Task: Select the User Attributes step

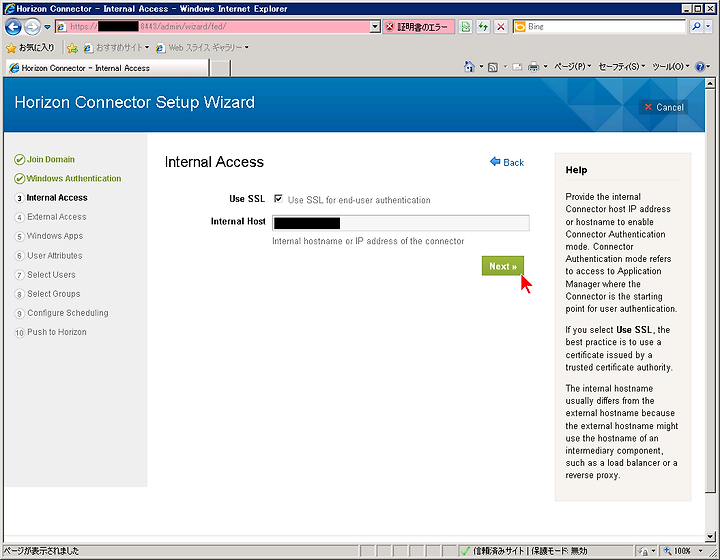Action: (x=55, y=255)
